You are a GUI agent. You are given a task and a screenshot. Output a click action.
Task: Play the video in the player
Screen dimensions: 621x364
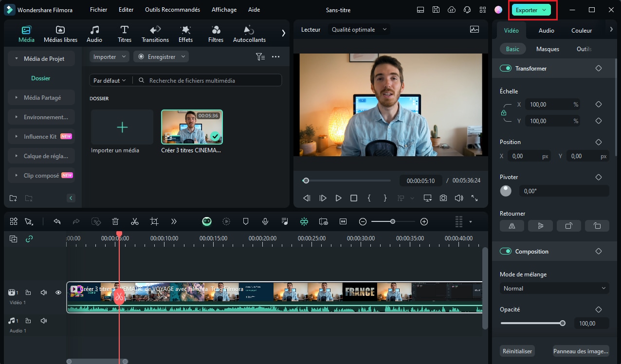click(x=338, y=198)
